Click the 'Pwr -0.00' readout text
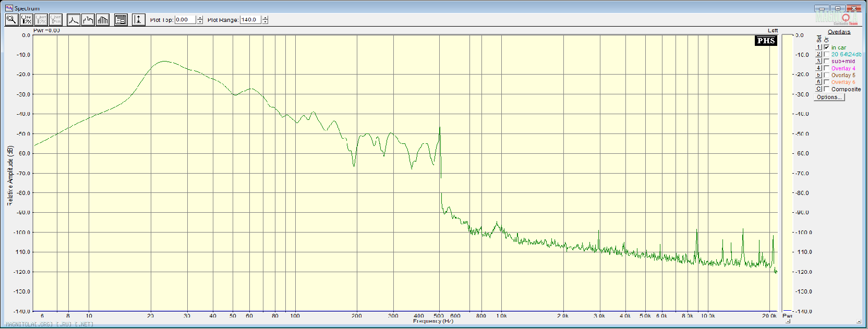The height and width of the screenshot is (329, 868). [x=46, y=30]
